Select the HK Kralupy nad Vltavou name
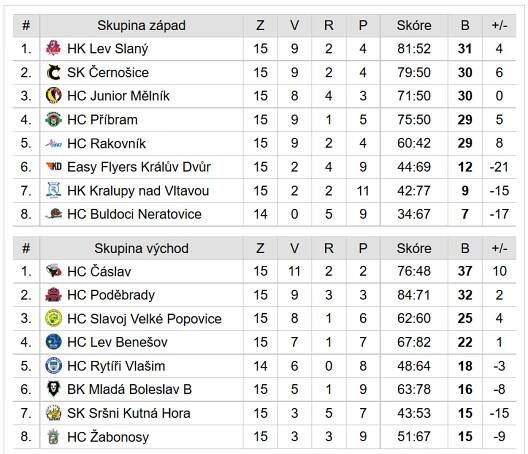This screenshot has height=454, width=528. [138, 191]
